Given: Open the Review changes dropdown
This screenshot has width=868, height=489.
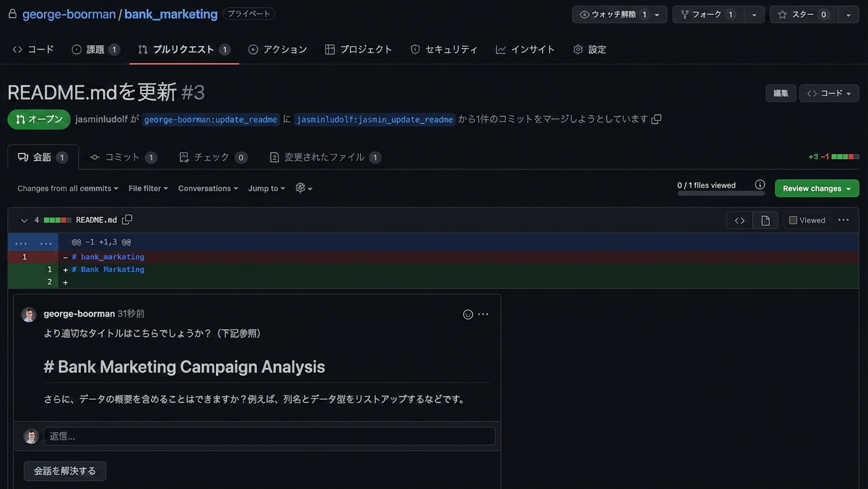Looking at the screenshot, I should (817, 188).
